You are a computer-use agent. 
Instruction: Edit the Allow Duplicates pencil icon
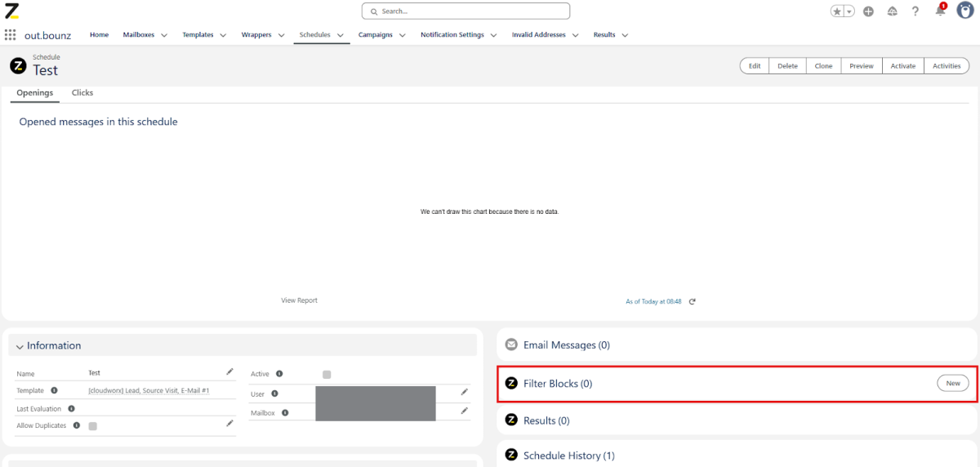(229, 423)
